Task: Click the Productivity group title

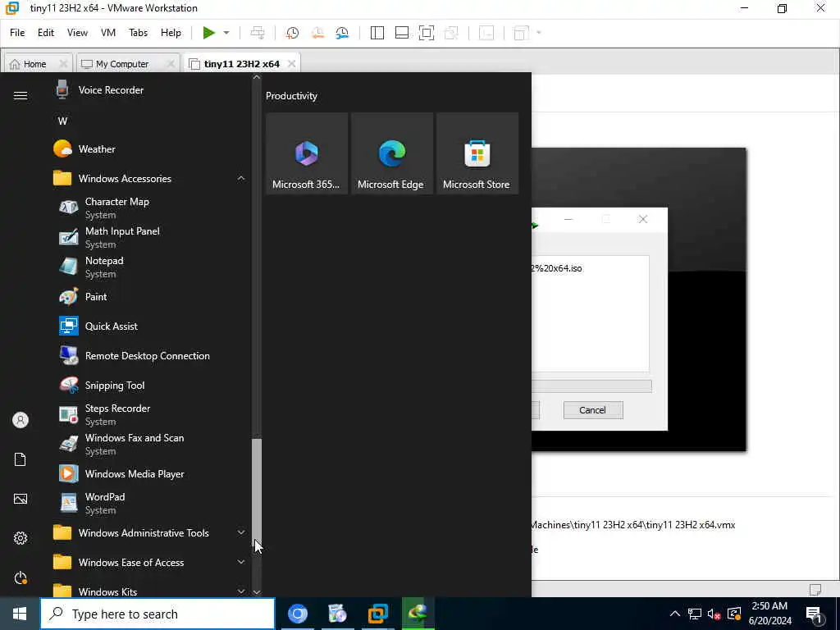Action: pyautogui.click(x=291, y=96)
